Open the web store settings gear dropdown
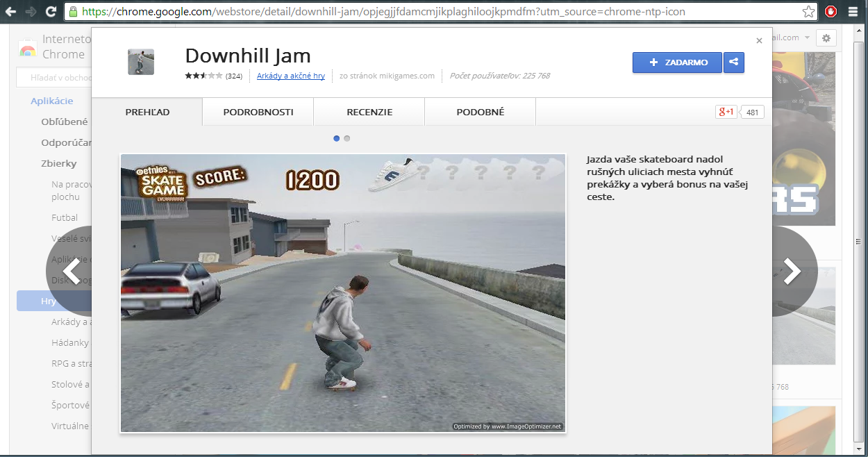Viewport: 868px width, 457px height. tap(826, 38)
